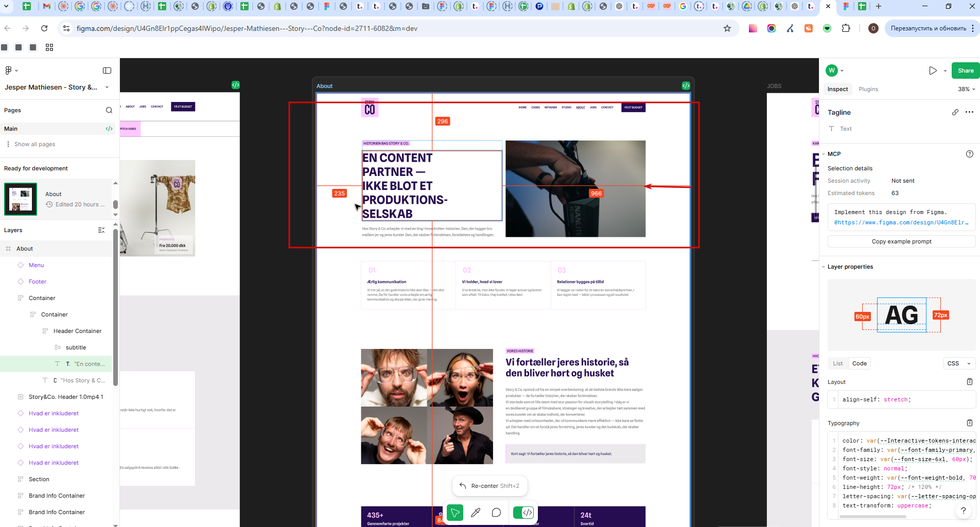Open the Figma main menu
Viewport: 980px width, 527px height.
click(x=11, y=71)
